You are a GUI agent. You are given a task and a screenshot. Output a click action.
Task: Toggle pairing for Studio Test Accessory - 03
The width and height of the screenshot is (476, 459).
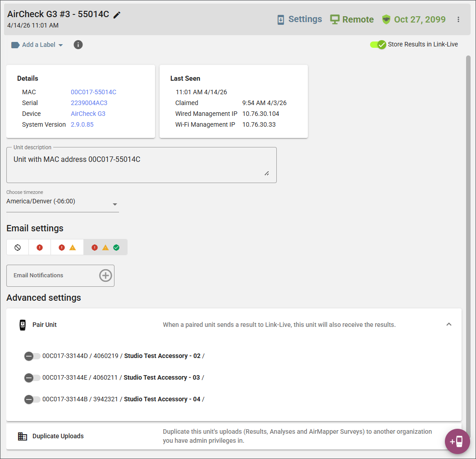pyautogui.click(x=32, y=378)
